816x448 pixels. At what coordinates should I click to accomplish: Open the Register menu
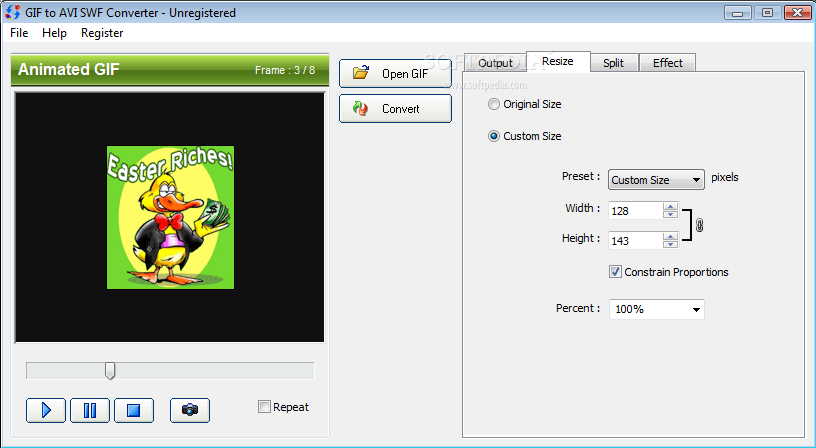102,33
